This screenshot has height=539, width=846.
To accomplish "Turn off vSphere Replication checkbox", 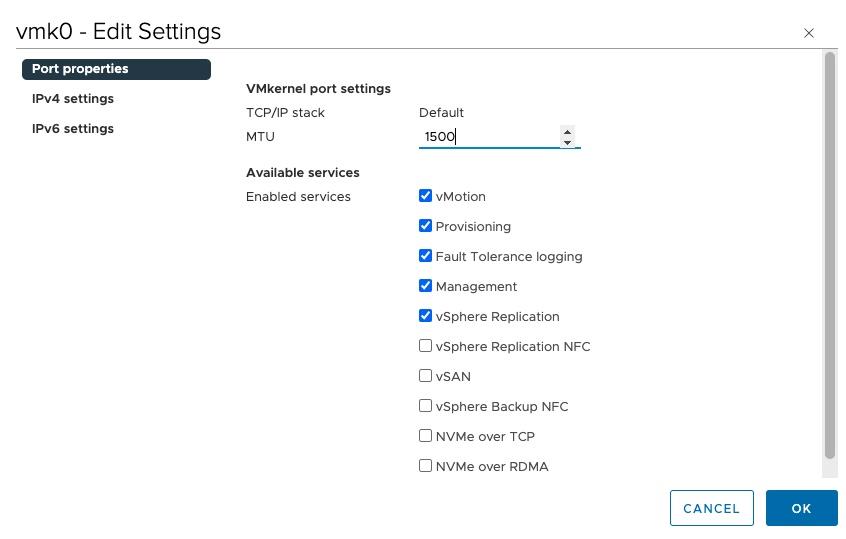I will [x=425, y=316].
